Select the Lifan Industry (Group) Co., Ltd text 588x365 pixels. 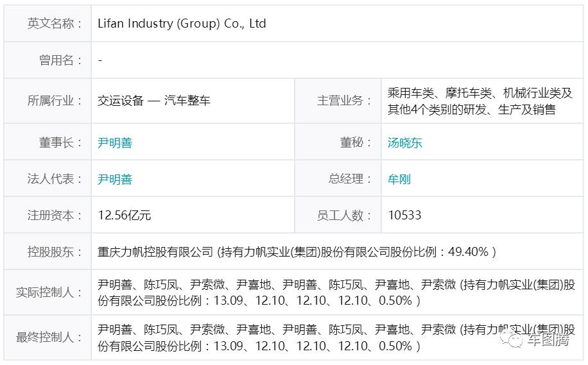[x=182, y=24]
